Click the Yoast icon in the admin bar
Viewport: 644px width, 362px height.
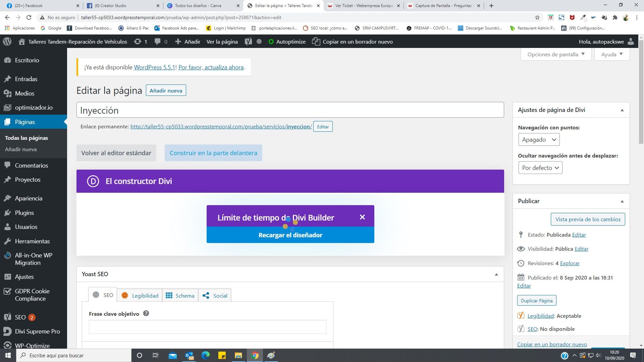248,42
